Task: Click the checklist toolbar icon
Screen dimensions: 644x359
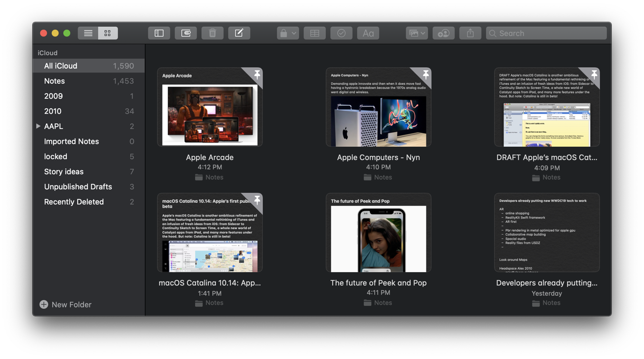Action: pyautogui.click(x=342, y=33)
